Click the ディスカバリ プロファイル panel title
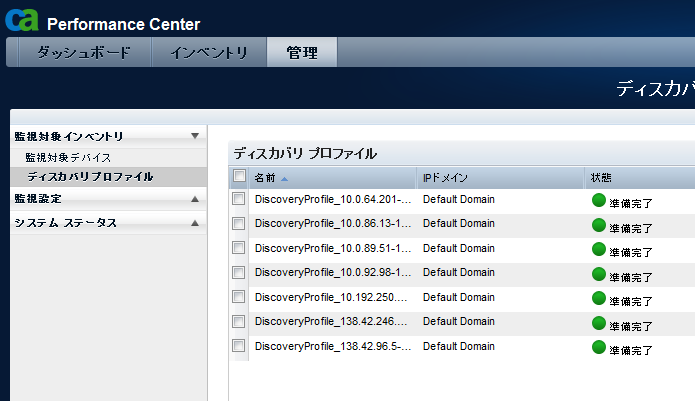The image size is (695, 401). pyautogui.click(x=305, y=154)
